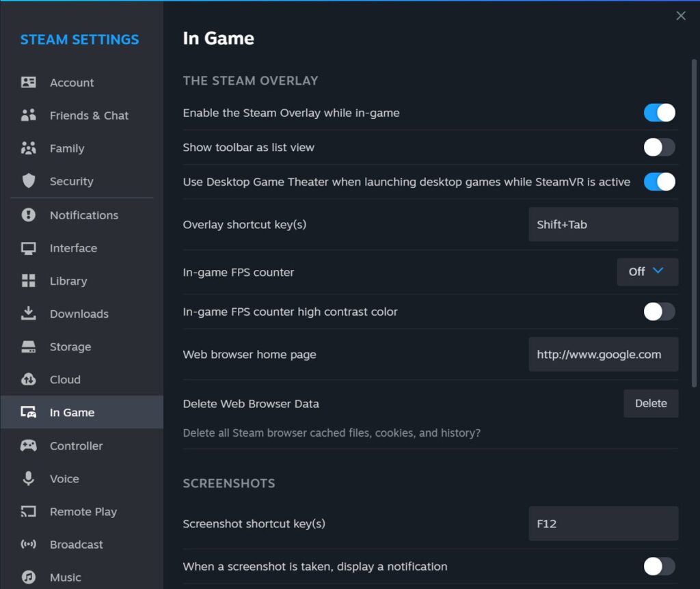Screen dimensions: 700x589
Task: Click the Broadcast signal icon
Action: click(29, 544)
